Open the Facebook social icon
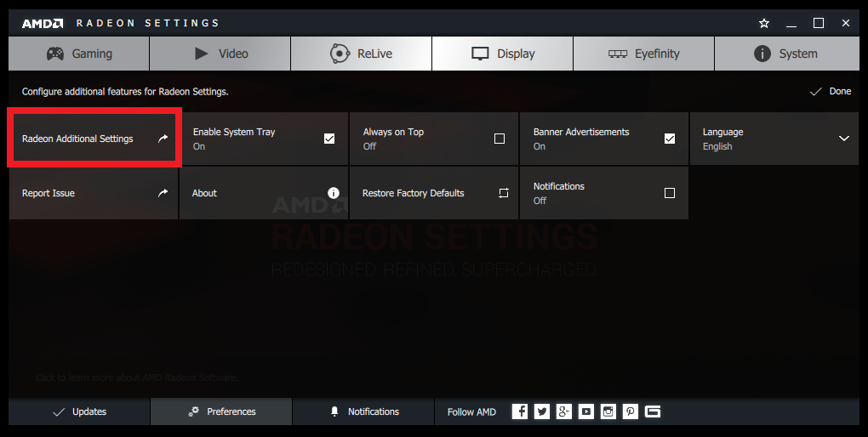The image size is (868, 437). click(x=520, y=411)
